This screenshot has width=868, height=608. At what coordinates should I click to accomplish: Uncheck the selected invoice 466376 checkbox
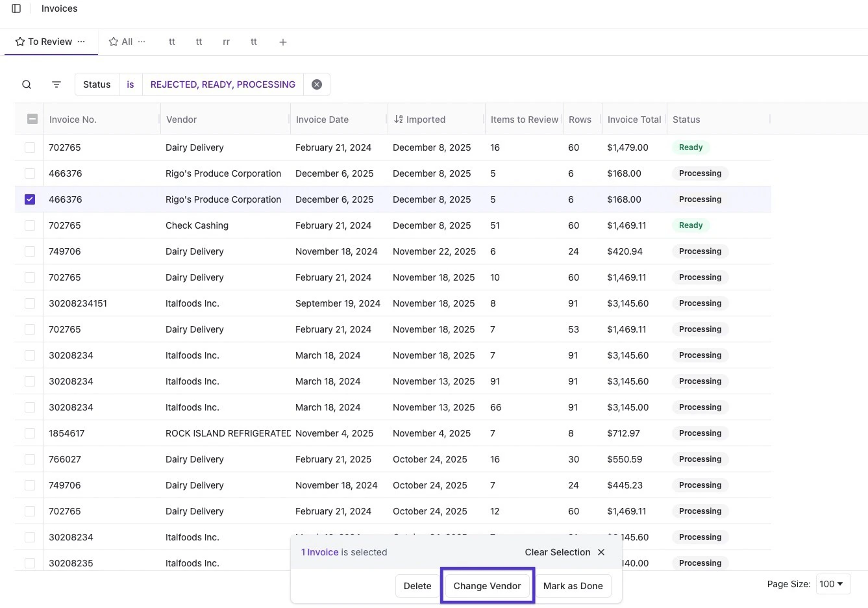pyautogui.click(x=30, y=199)
